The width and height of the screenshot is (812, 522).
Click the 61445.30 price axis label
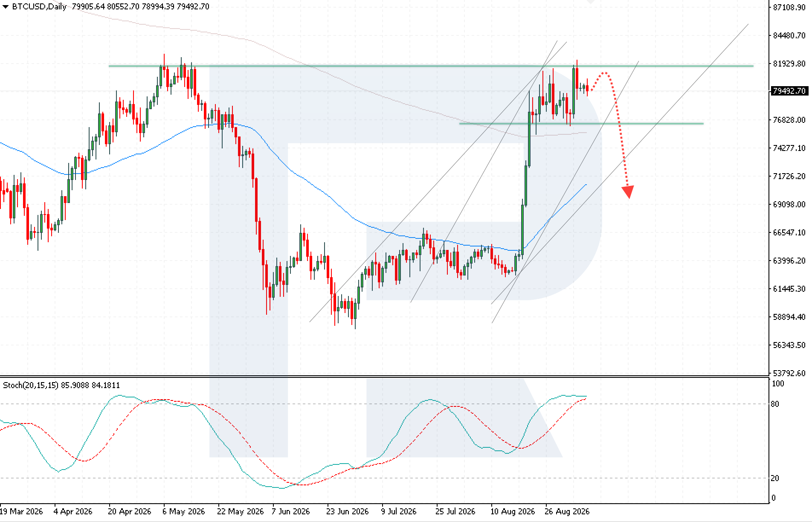789,289
